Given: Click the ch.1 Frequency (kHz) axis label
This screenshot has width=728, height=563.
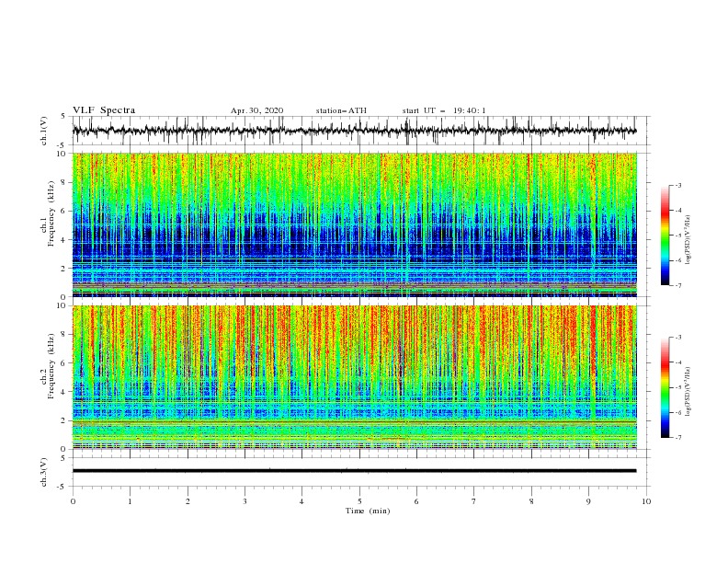Looking at the screenshot, I should tap(48, 215).
